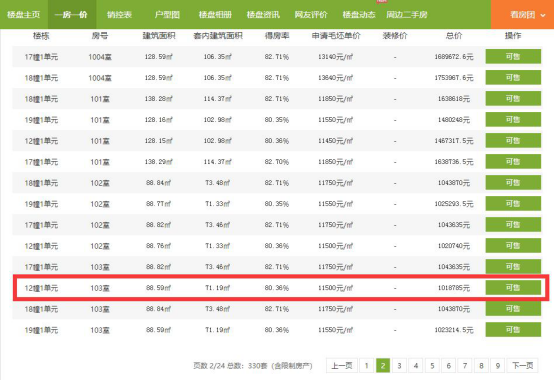Screen dimensions: 554x381
Task: Expand the 看房团 dropdown arrow
Action: tap(543, 15)
